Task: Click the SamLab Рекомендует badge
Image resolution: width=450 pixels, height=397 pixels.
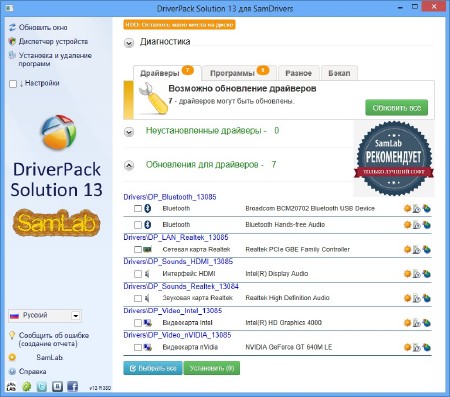Action: pos(394,158)
